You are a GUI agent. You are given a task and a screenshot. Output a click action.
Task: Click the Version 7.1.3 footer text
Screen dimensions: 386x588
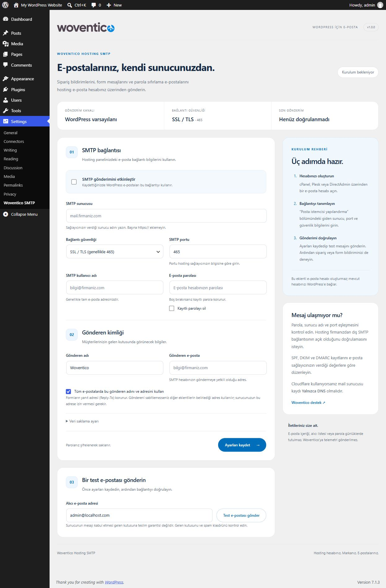[368, 582]
